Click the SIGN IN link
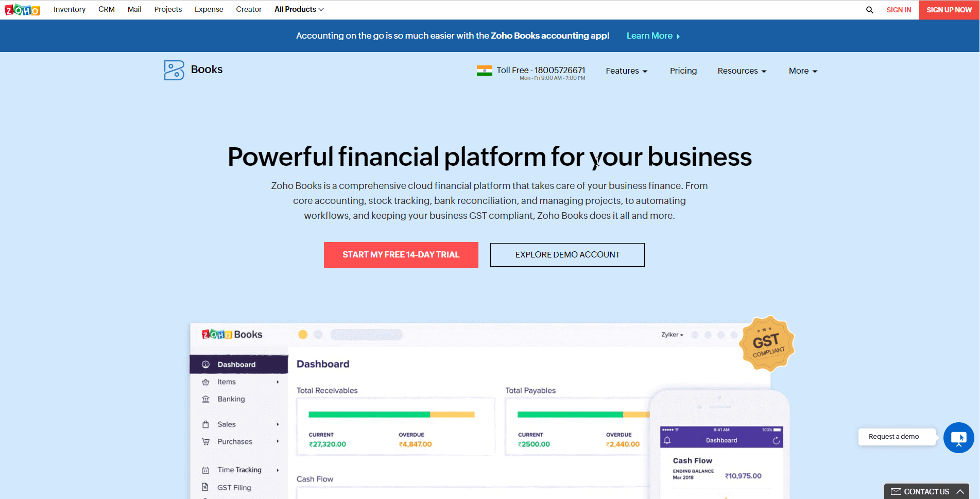Image resolution: width=980 pixels, height=499 pixels. coord(899,10)
